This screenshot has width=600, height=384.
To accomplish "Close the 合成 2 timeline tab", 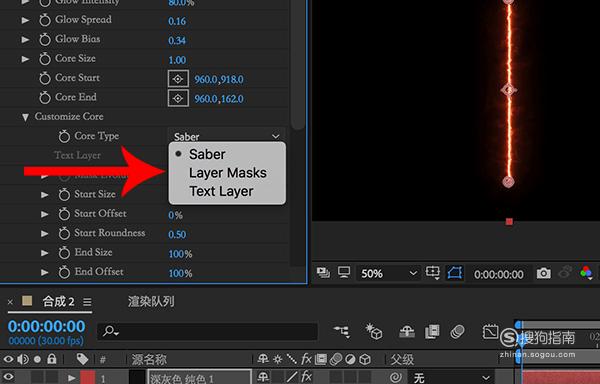I will click(10, 302).
